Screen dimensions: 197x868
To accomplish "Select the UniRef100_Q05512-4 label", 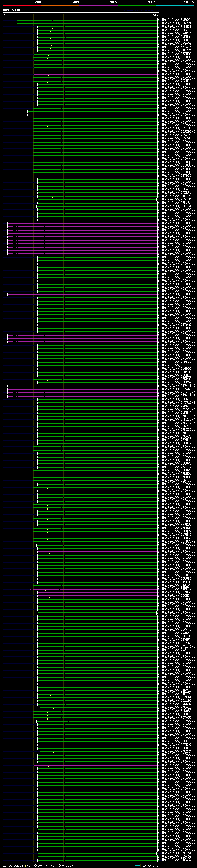I will (179, 409).
